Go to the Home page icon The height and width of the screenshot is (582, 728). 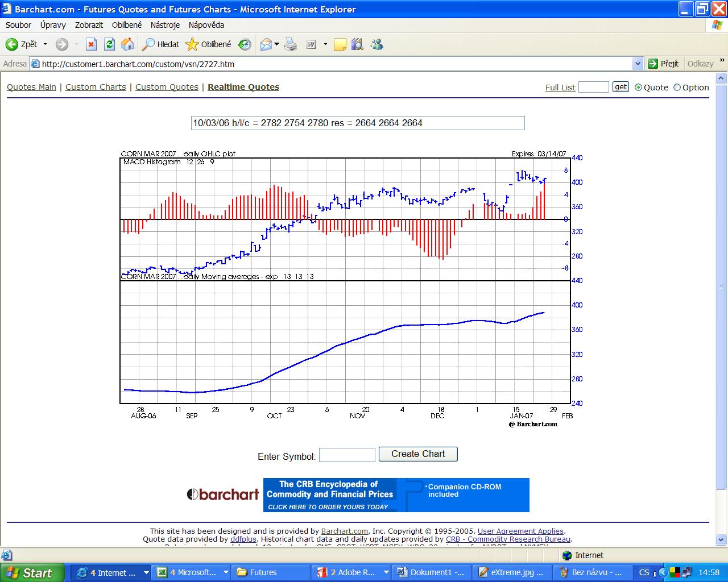click(x=127, y=44)
